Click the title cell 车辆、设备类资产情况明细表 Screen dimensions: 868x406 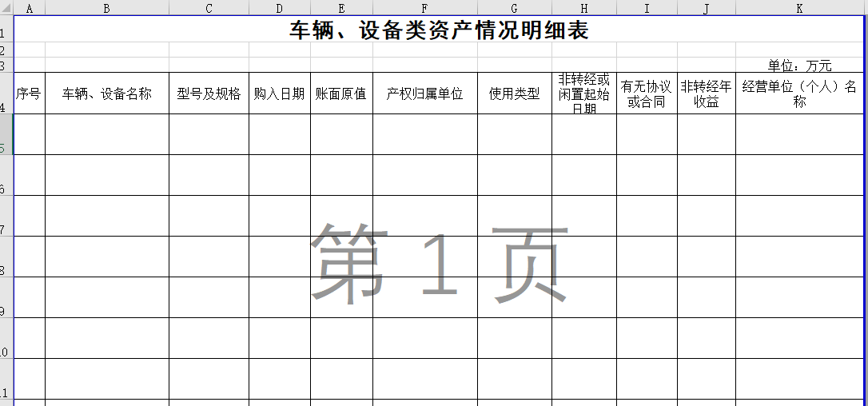(x=439, y=30)
